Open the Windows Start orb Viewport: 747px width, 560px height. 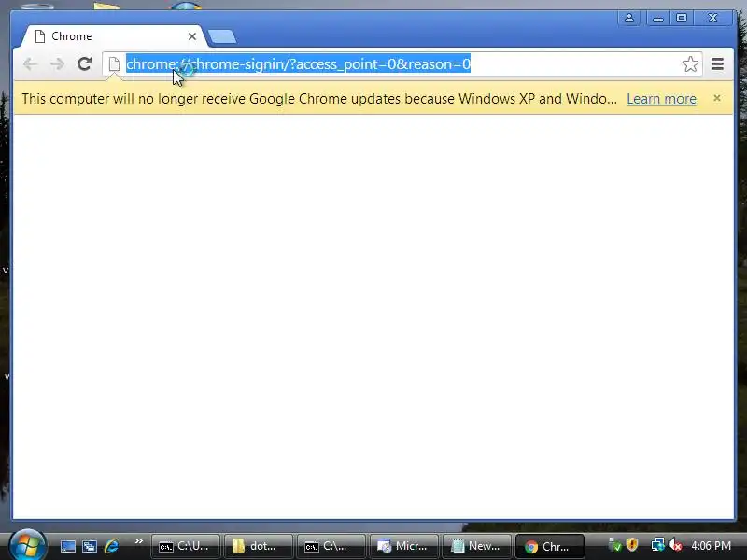[27, 545]
